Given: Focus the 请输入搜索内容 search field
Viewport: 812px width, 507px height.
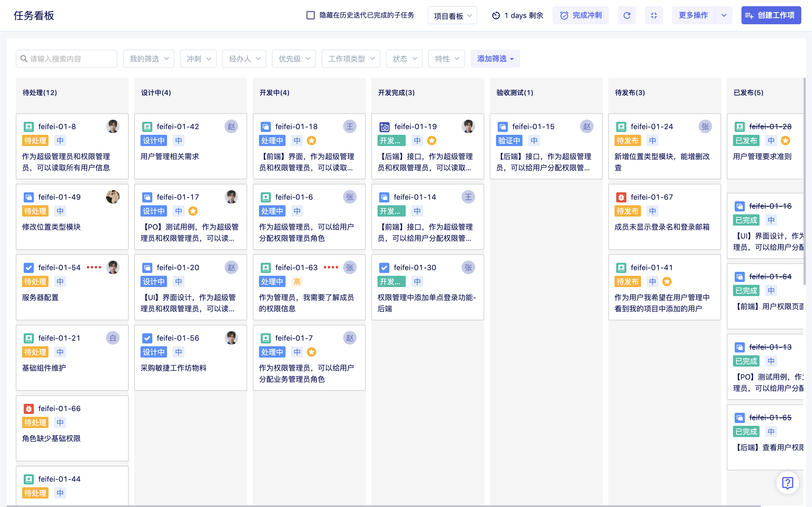Looking at the screenshot, I should click(x=66, y=59).
